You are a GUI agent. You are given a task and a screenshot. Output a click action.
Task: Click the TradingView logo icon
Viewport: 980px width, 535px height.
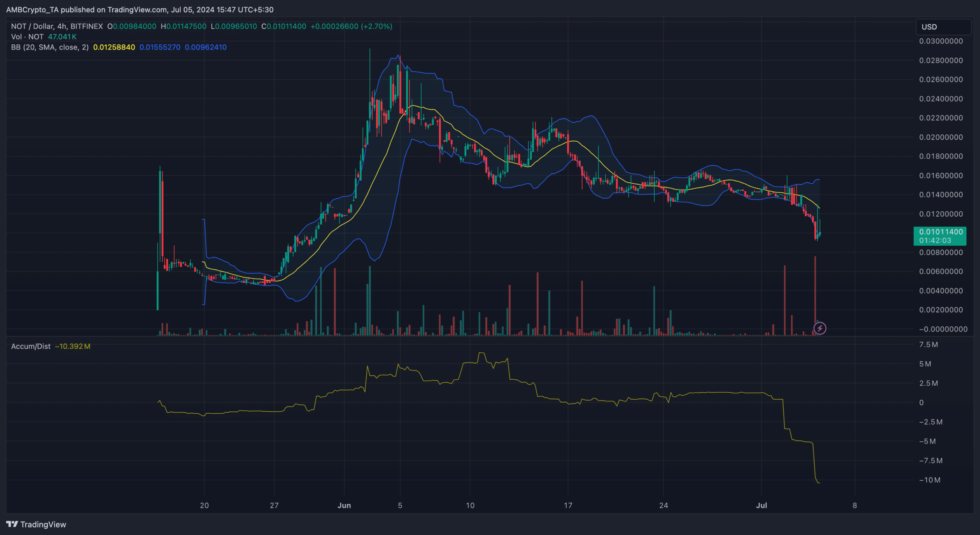click(x=12, y=524)
